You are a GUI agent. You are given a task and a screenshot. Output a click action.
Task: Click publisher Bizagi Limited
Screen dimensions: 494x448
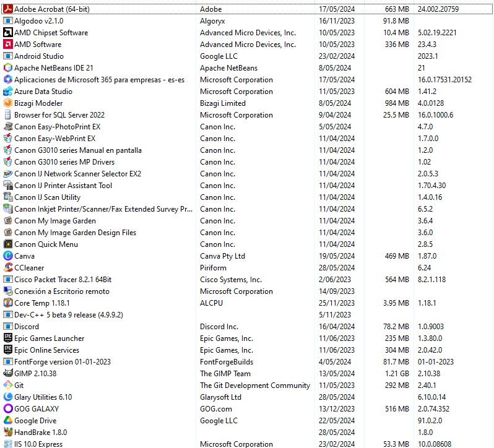pos(223,103)
